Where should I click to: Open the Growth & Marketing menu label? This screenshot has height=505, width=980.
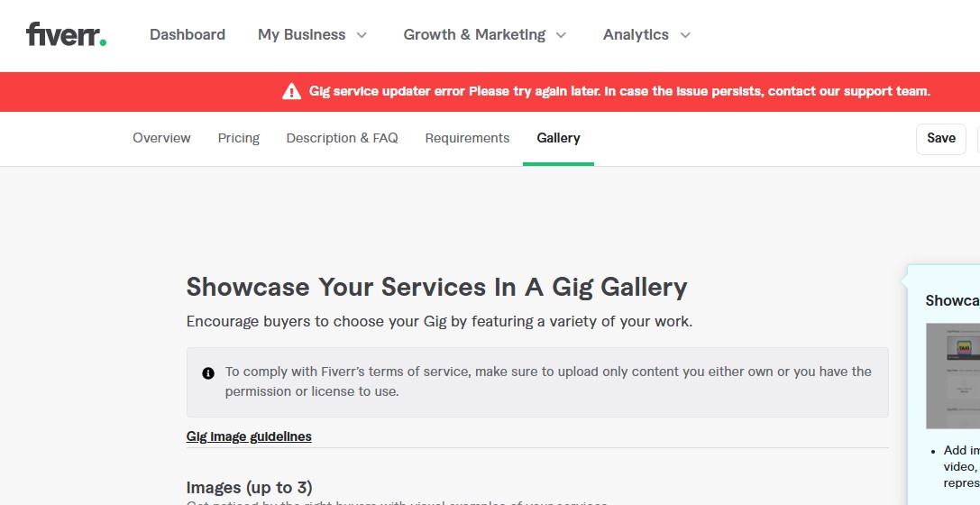tap(474, 34)
